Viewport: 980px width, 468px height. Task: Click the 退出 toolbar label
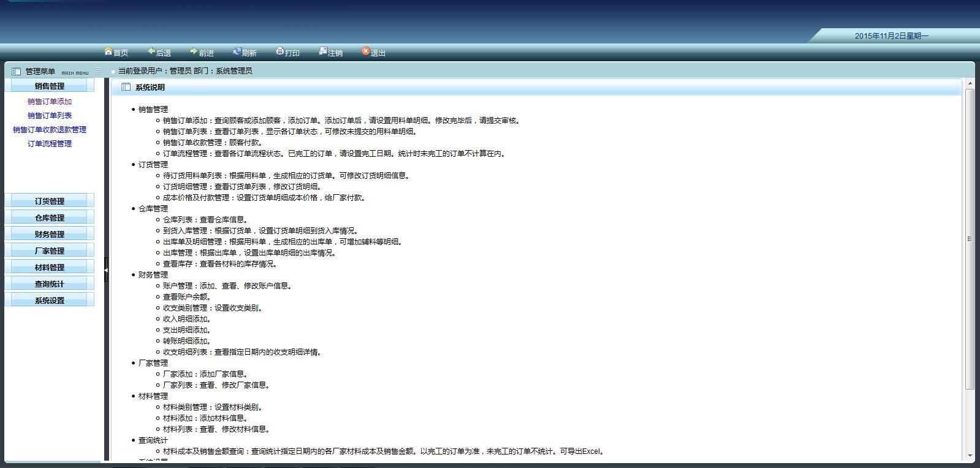click(x=378, y=53)
